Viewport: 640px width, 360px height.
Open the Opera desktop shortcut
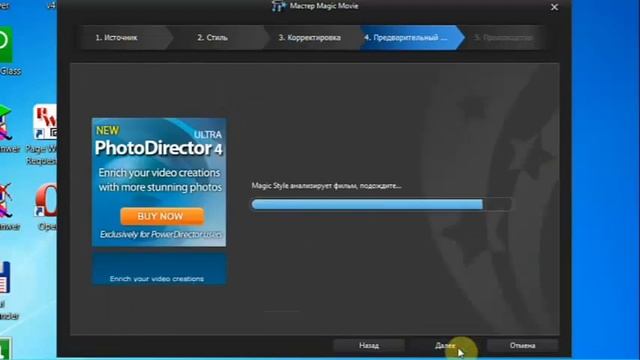(47, 200)
